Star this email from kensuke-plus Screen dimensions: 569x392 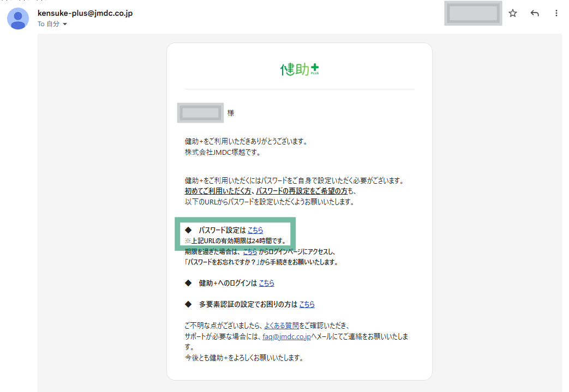tap(513, 14)
